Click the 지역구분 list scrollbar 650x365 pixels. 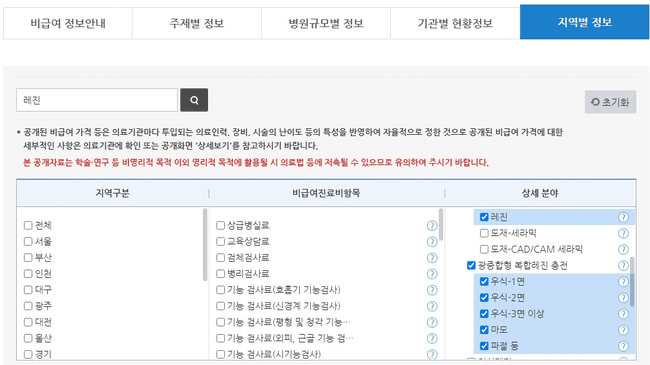point(205,245)
